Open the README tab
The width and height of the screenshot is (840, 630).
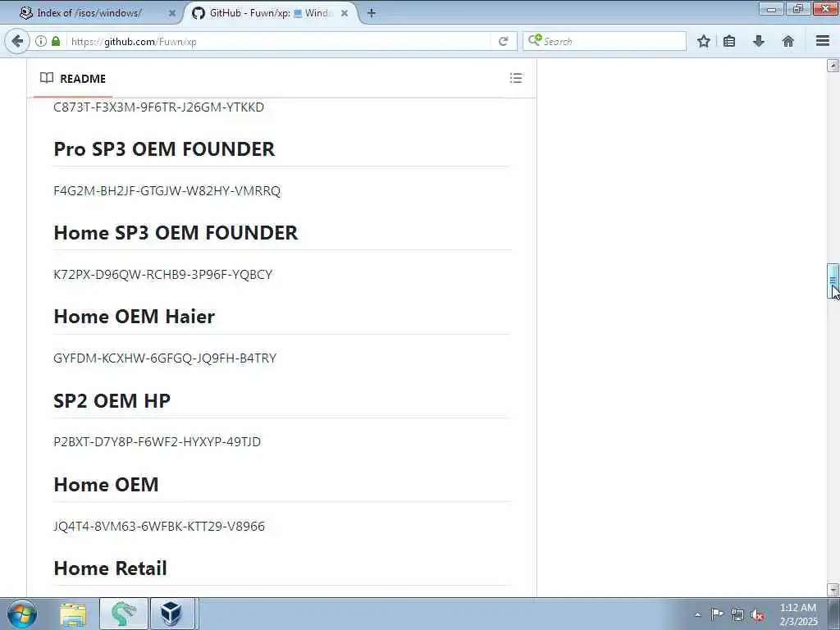coord(73,79)
